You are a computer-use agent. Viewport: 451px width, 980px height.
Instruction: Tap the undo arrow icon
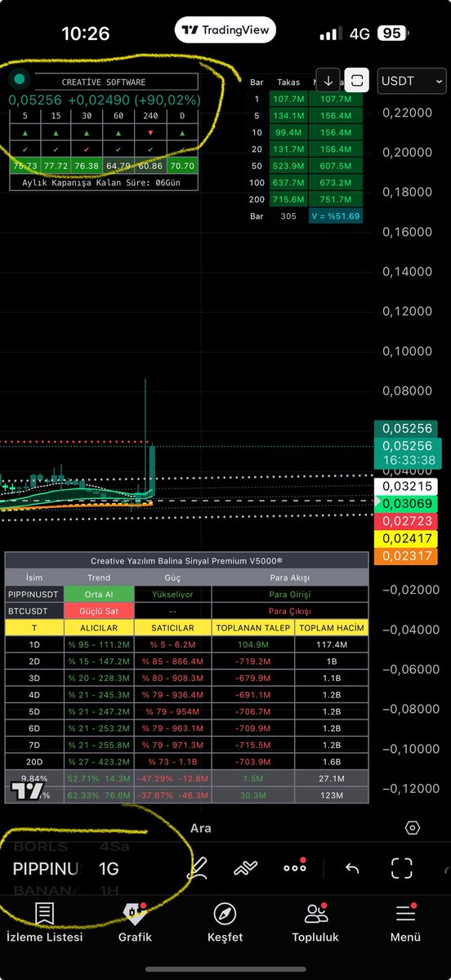pyautogui.click(x=352, y=868)
